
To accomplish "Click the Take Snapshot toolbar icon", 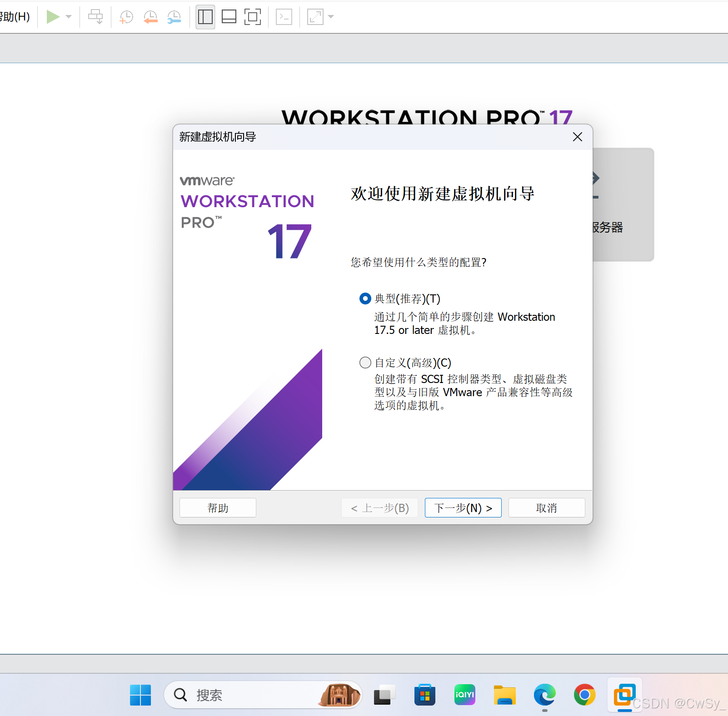I will pyautogui.click(x=126, y=17).
